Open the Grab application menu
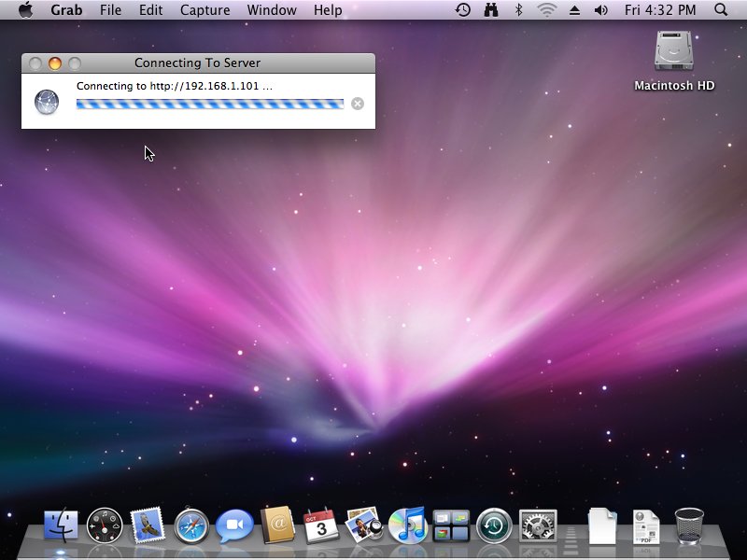This screenshot has width=747, height=560. [67, 10]
